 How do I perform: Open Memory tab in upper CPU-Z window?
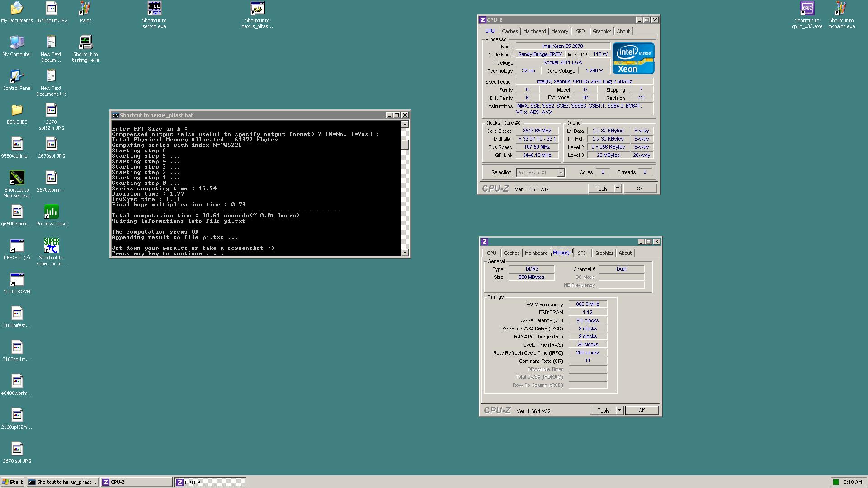pyautogui.click(x=560, y=31)
